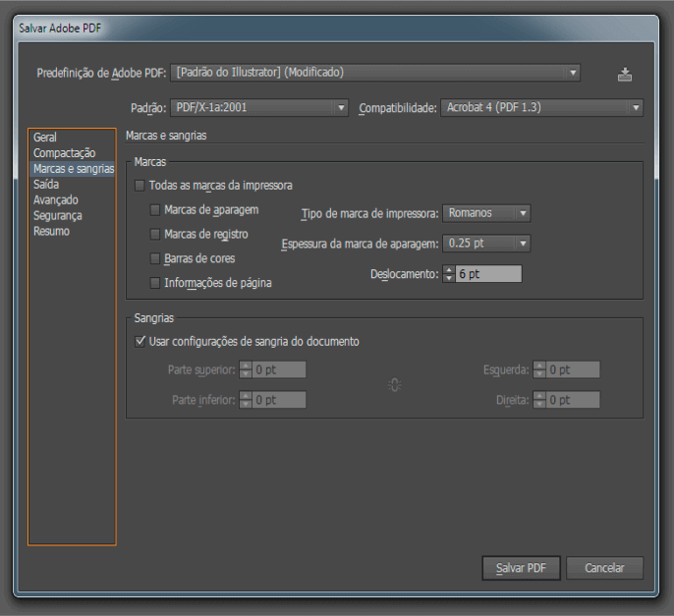Enable the Barras de cores checkbox
Screen dimensions: 674x616
pyautogui.click(x=155, y=259)
